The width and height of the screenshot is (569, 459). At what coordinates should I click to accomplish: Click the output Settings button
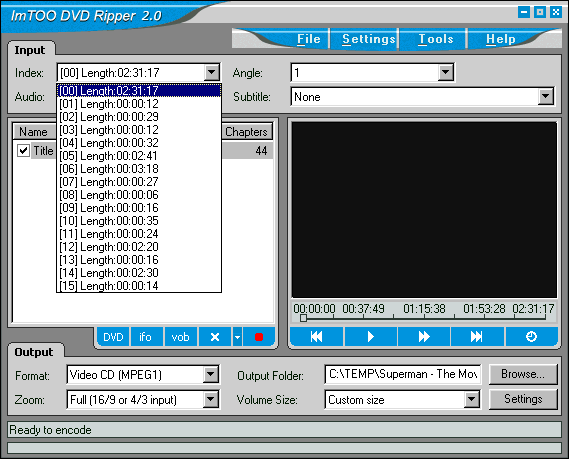[x=523, y=399]
